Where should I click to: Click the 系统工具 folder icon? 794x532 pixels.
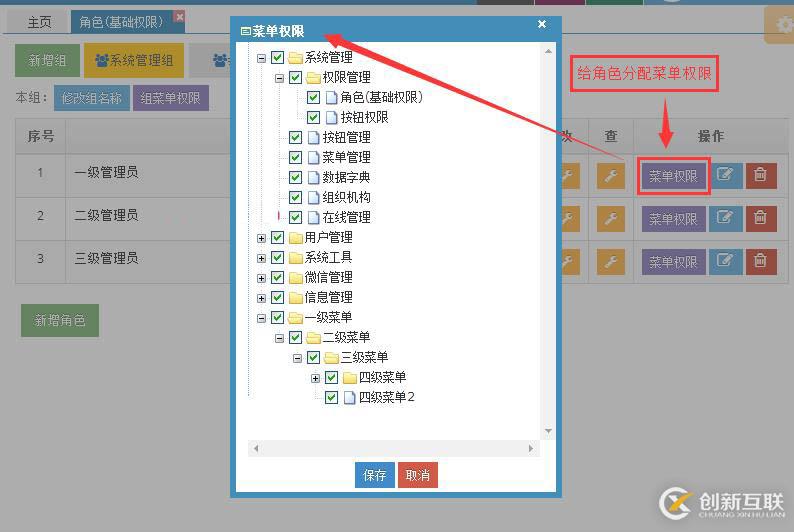click(x=295, y=258)
